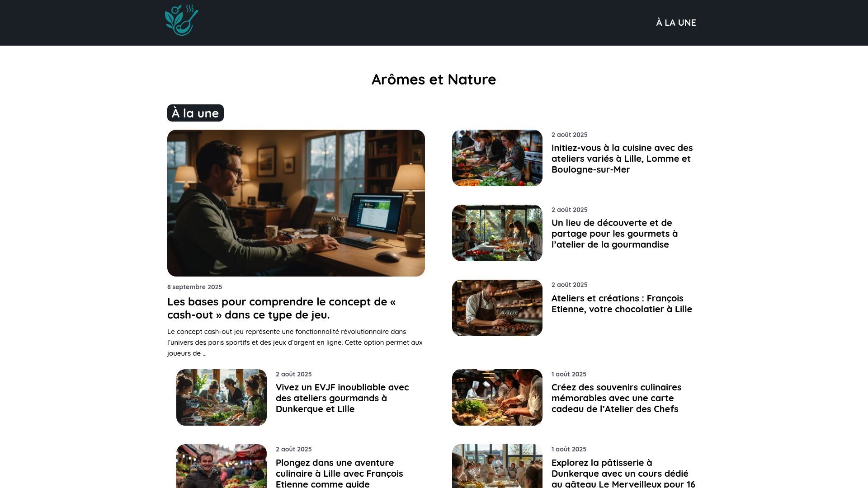Click the atelier de la gourmandise thumbnail

click(x=497, y=233)
